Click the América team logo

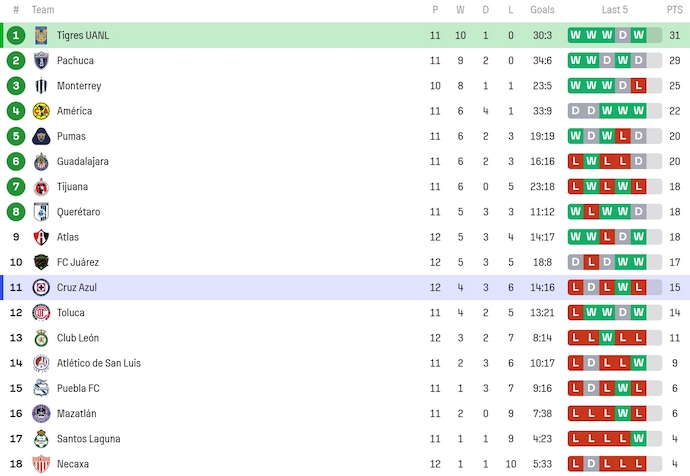[41, 111]
